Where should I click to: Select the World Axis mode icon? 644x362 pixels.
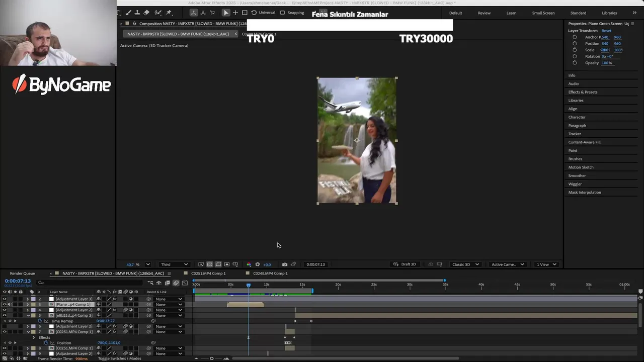(203, 13)
